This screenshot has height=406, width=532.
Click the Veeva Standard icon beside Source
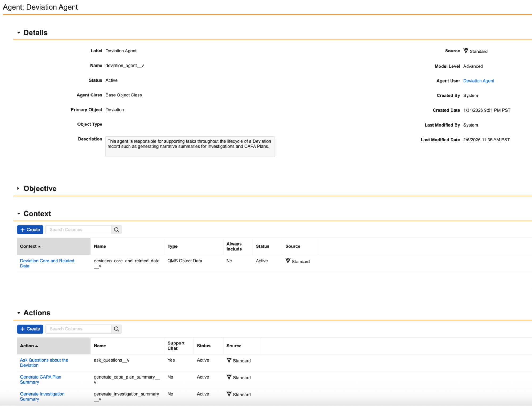coord(465,51)
